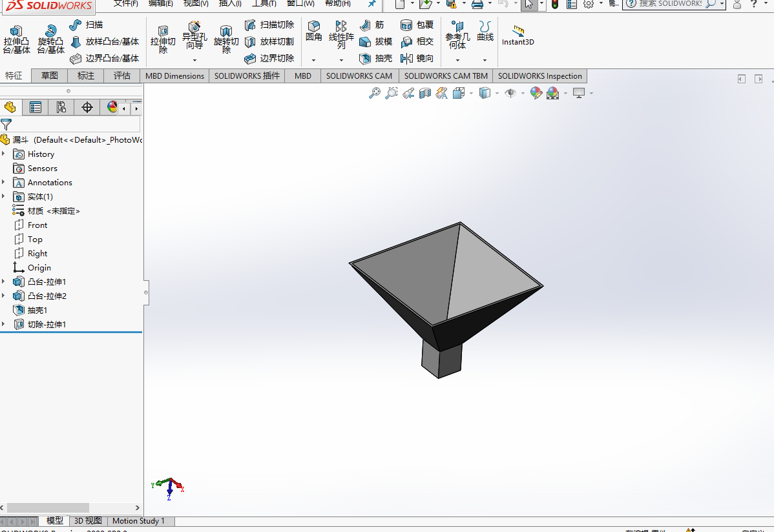Select the 旋转切除 revolved cut tool
Viewport: 774px width, 532px height.
pyautogui.click(x=226, y=39)
